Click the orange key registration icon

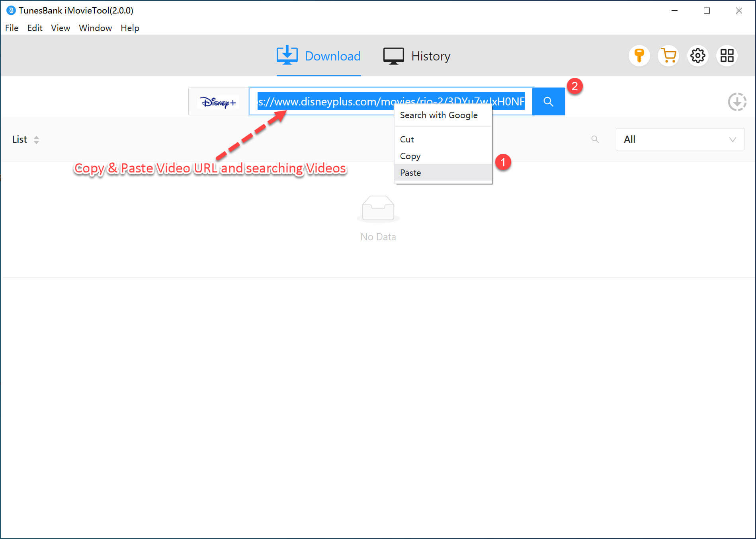[639, 56]
